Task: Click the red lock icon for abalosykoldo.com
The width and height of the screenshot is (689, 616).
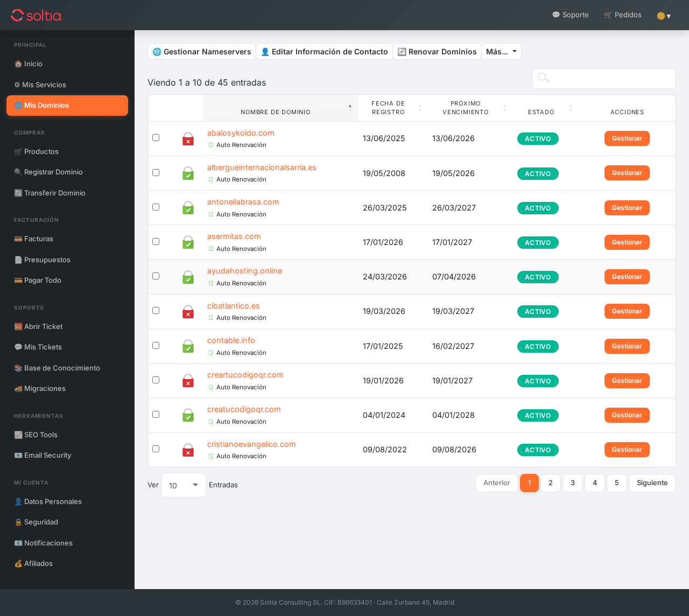Action: pos(188,139)
